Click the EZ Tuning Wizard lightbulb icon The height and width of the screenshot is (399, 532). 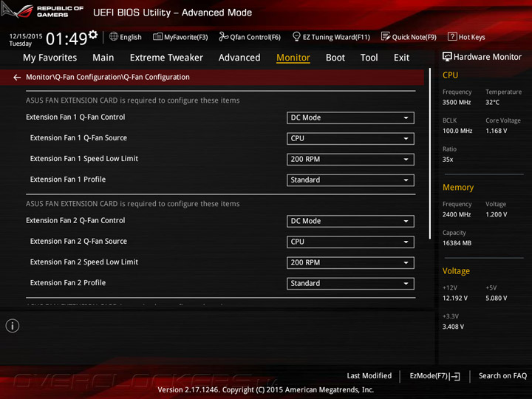pos(296,36)
